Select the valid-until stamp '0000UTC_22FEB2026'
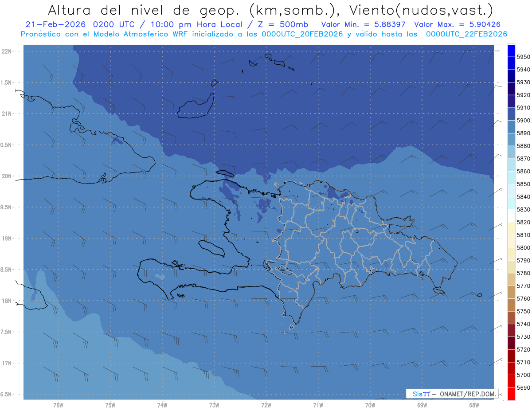This screenshot has width=532, height=411. [x=466, y=34]
